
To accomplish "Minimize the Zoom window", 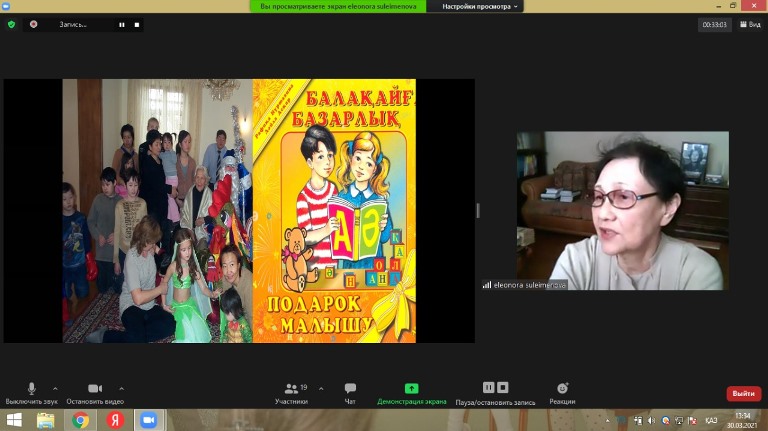I will [x=719, y=6].
